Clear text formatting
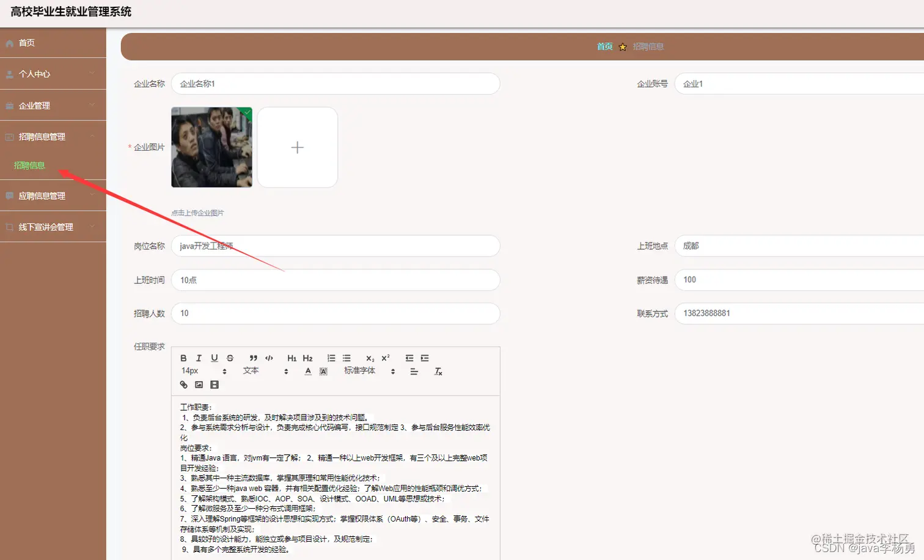This screenshot has height=560, width=924. click(x=438, y=371)
